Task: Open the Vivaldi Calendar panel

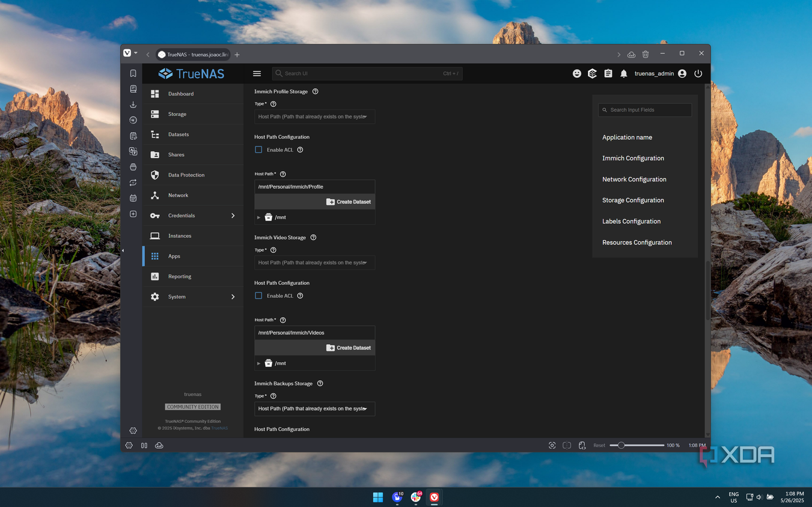Action: point(133,198)
